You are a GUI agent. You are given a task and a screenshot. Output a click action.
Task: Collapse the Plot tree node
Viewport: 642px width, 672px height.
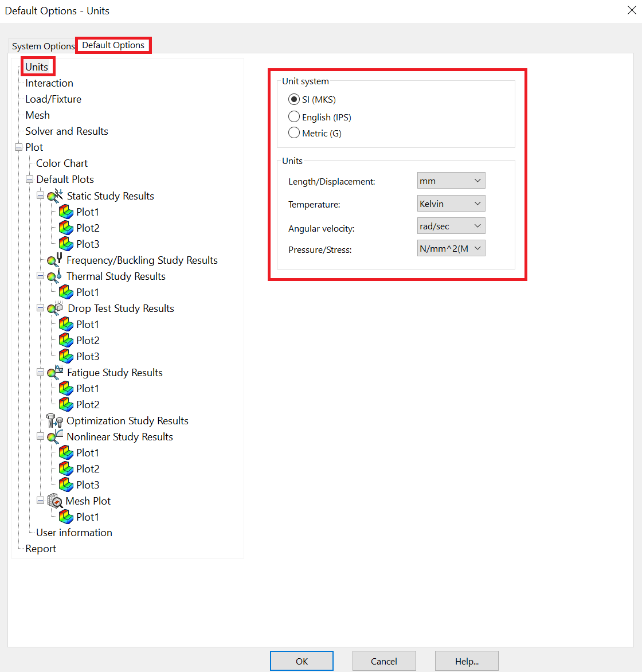[18, 147]
